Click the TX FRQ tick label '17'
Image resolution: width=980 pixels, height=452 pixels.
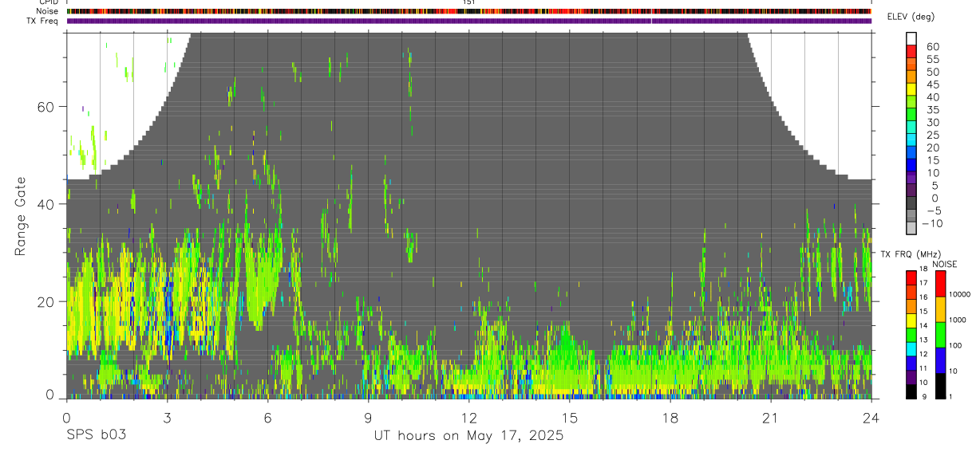tap(923, 283)
